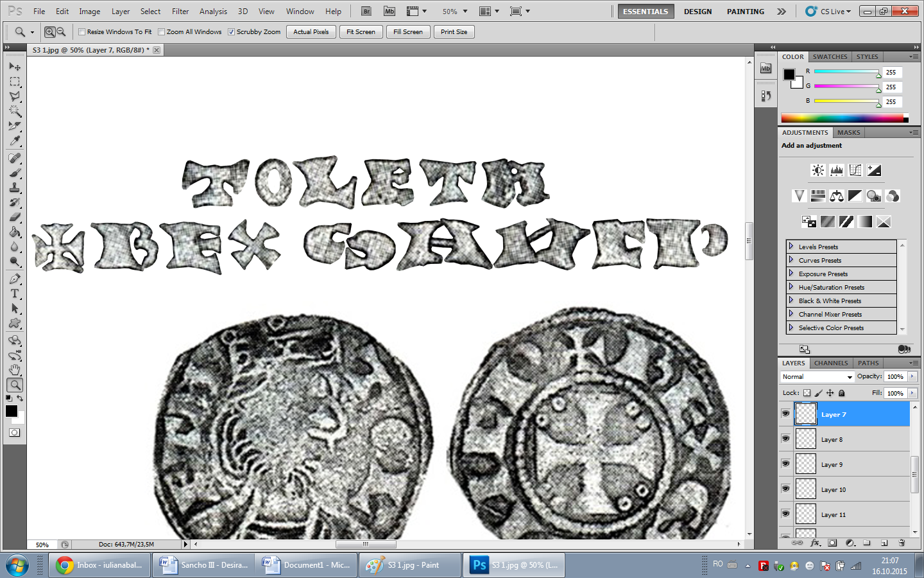Viewport: 924px width, 578px height.
Task: Open the Normal blend mode dropdown
Action: point(817,377)
